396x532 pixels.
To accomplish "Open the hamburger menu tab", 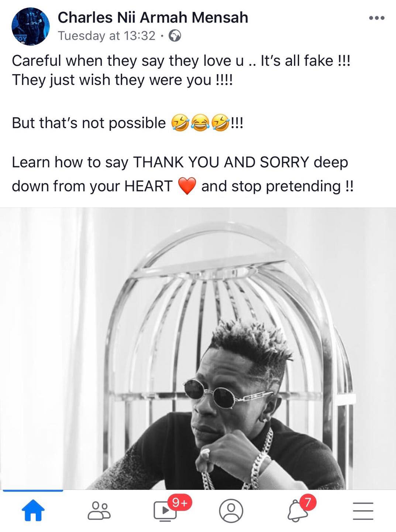I will (x=363, y=511).
